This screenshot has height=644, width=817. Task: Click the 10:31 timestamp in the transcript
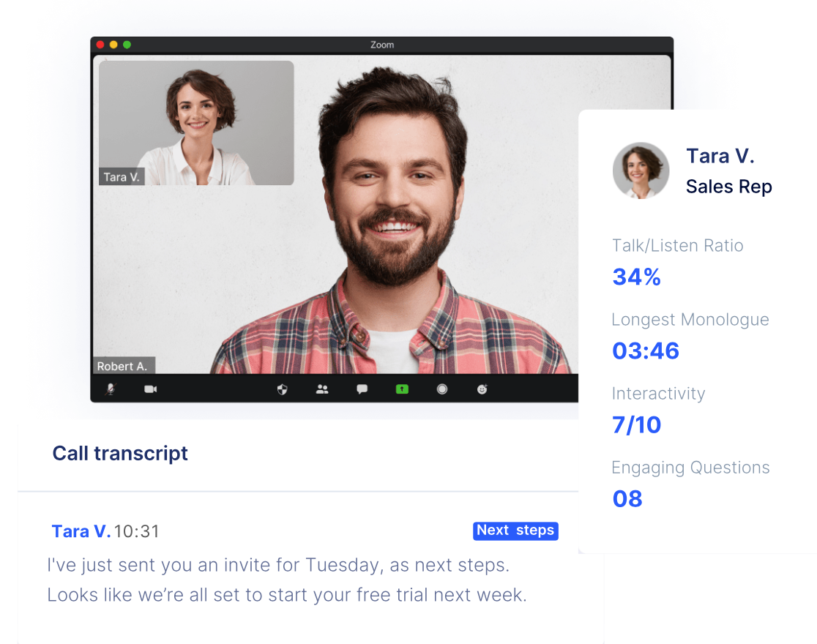[136, 531]
